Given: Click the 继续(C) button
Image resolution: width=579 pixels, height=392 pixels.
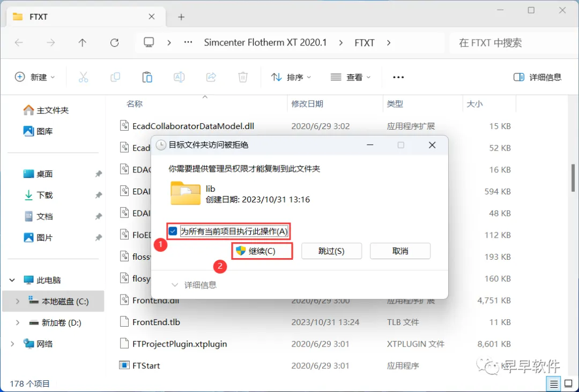Looking at the screenshot, I should tap(262, 251).
